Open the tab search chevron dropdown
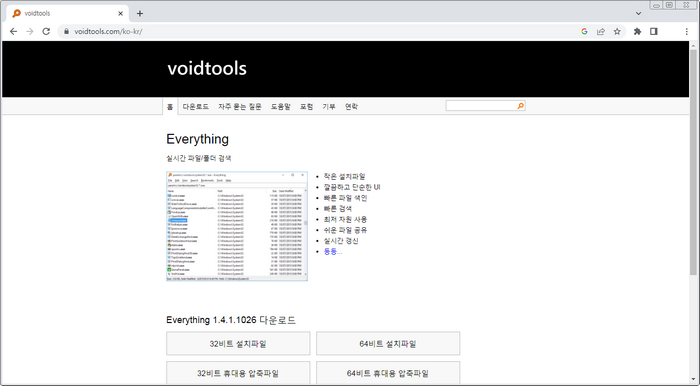Image resolution: width=700 pixels, height=386 pixels. 638,13
